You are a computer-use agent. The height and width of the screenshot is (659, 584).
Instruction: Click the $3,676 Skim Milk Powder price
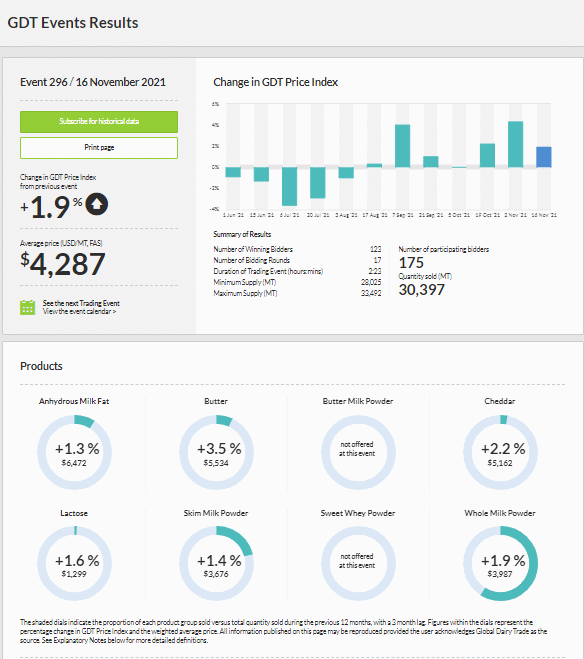coord(216,574)
